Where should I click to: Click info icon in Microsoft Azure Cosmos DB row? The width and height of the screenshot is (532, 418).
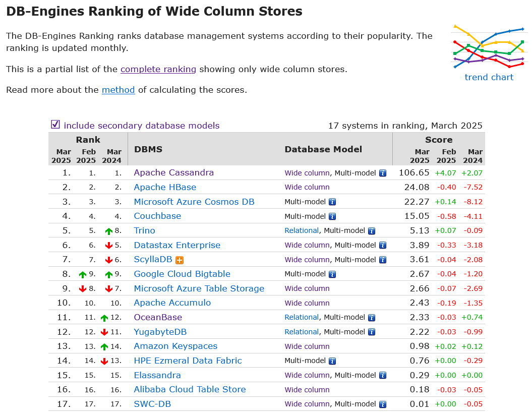[332, 202]
